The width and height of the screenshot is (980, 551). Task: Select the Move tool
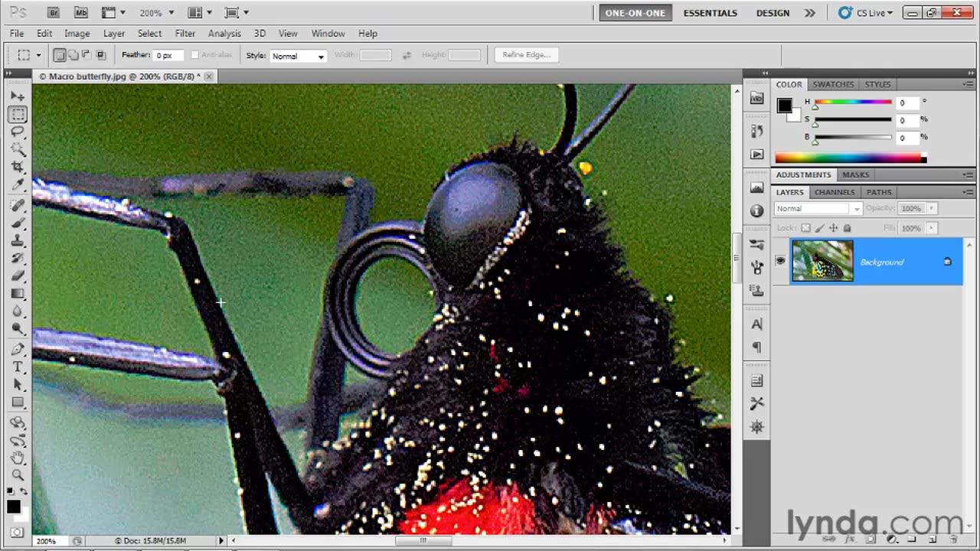pyautogui.click(x=18, y=96)
